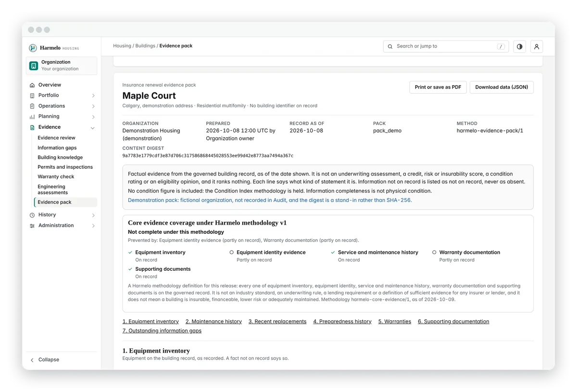577x392 pixels.
Task: Open Permits and inspections page
Action: (x=65, y=167)
